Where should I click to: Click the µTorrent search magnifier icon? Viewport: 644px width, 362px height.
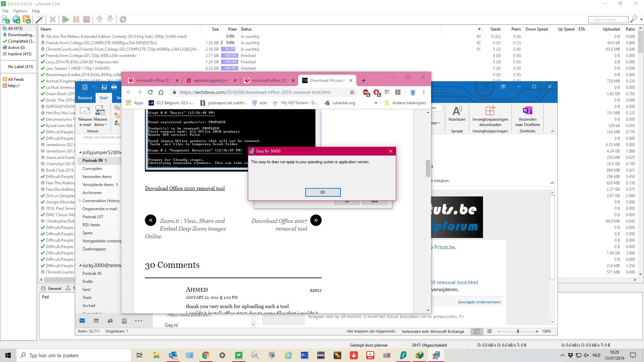pyautogui.click(x=634, y=19)
